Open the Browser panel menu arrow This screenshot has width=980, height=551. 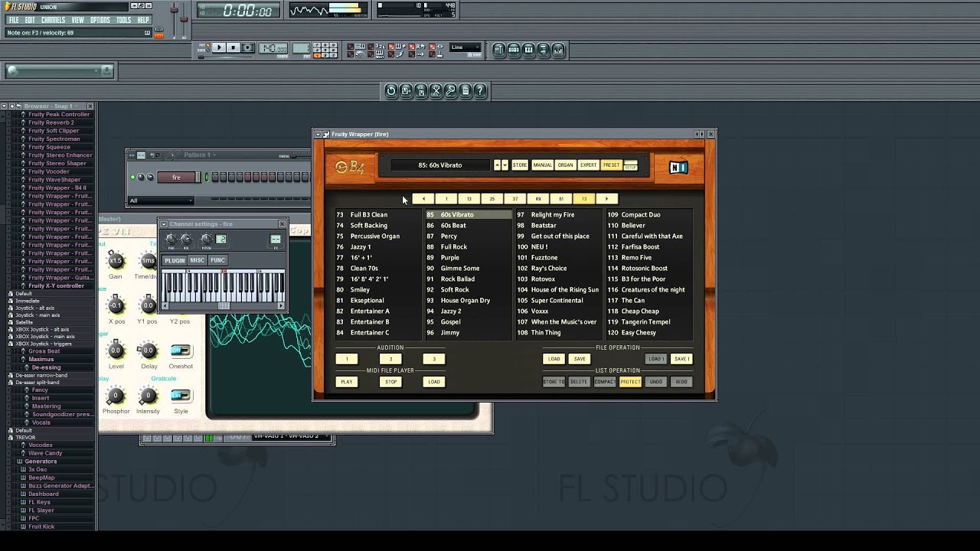[4, 106]
